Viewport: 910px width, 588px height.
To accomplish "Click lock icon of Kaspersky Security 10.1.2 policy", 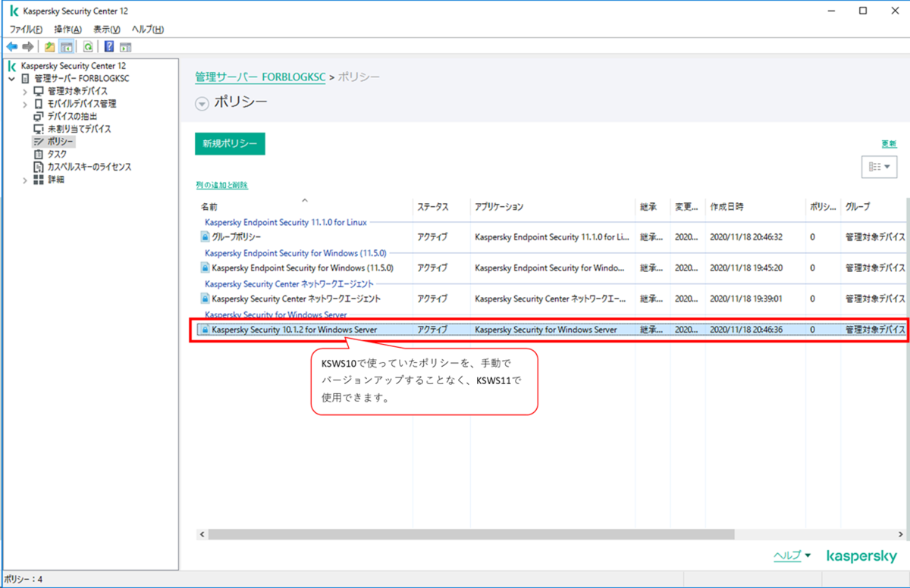I will click(x=205, y=330).
